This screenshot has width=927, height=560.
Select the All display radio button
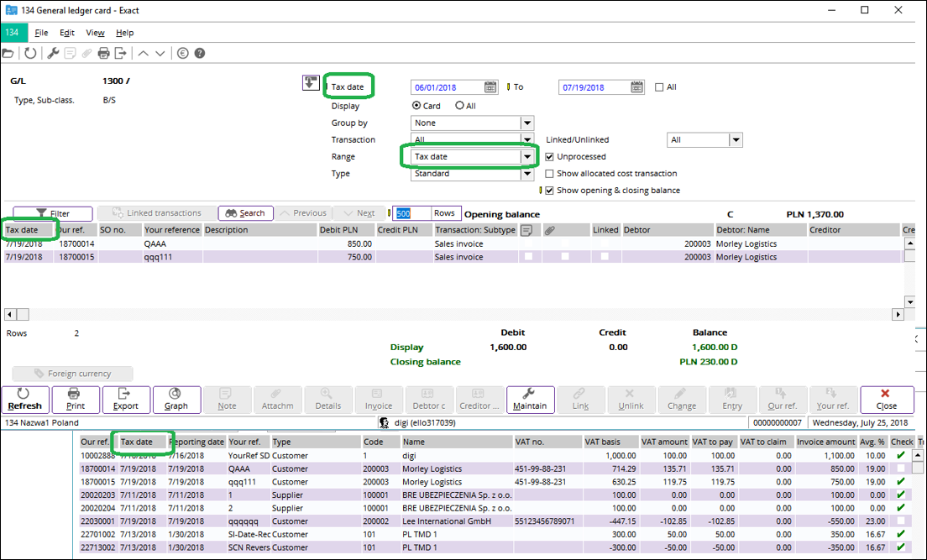coord(459,105)
